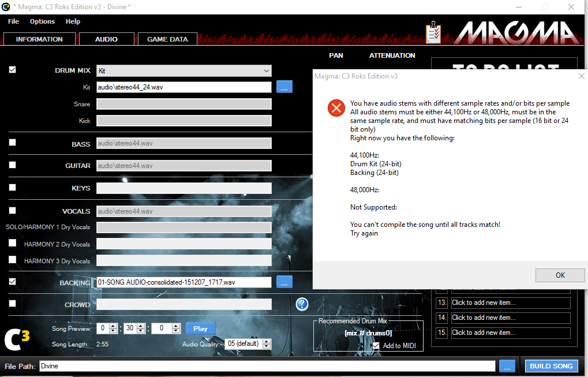Click the Song Length value 2:55
Image resolution: width=588 pixels, height=377 pixels.
coord(102,344)
